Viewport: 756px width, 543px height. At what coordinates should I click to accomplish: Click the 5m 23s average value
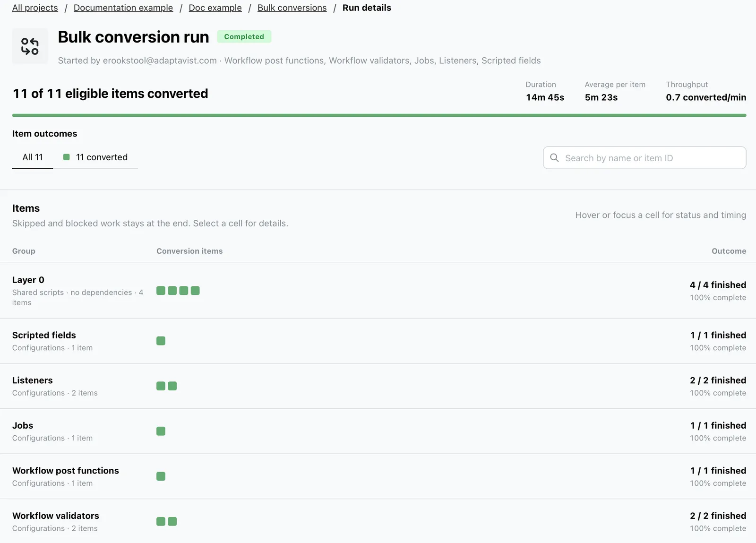pos(601,97)
